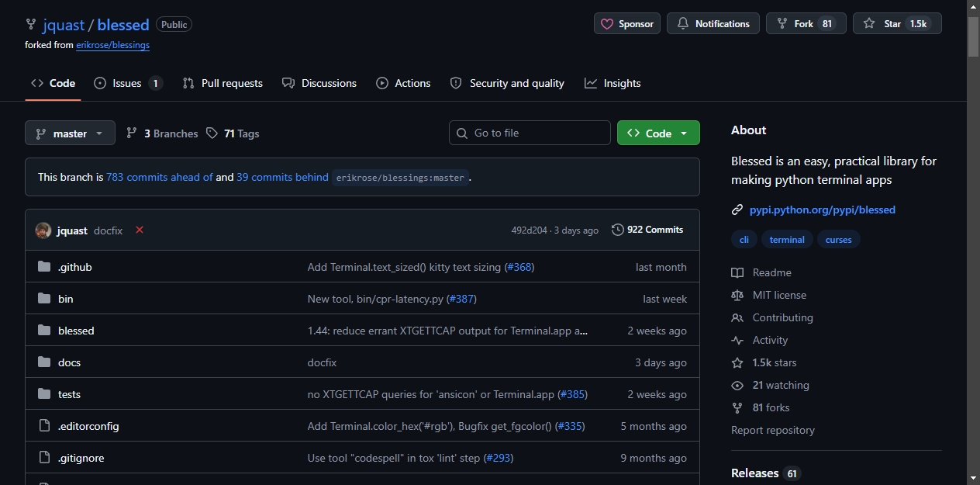The width and height of the screenshot is (980, 485).
Task: Open the Issues tab
Action: [x=128, y=83]
